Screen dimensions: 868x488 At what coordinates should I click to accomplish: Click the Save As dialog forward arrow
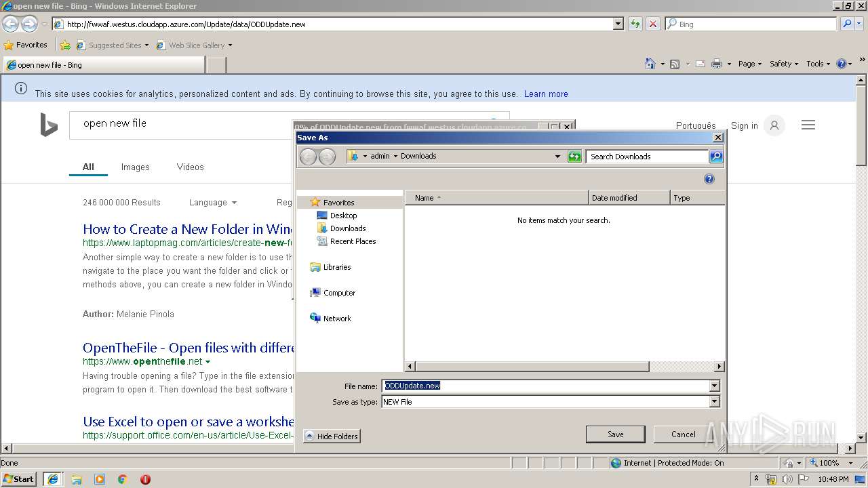point(327,157)
